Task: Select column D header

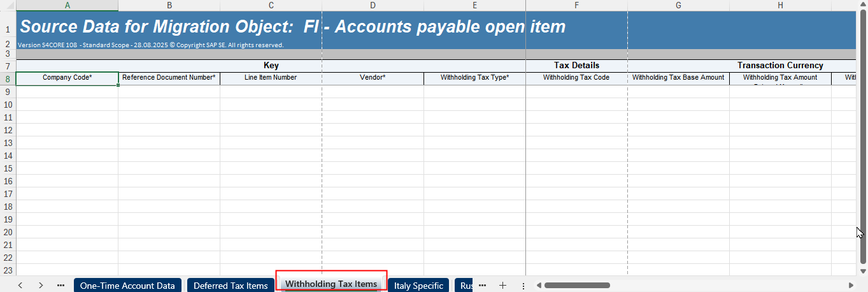Action: pos(373,5)
